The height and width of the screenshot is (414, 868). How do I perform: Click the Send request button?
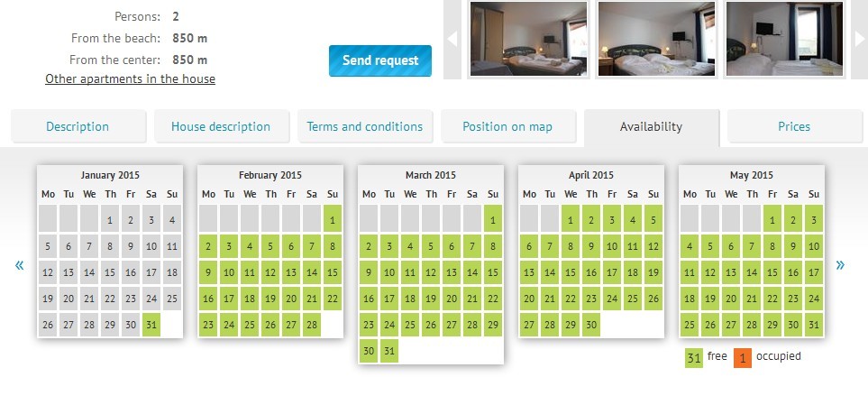click(380, 60)
